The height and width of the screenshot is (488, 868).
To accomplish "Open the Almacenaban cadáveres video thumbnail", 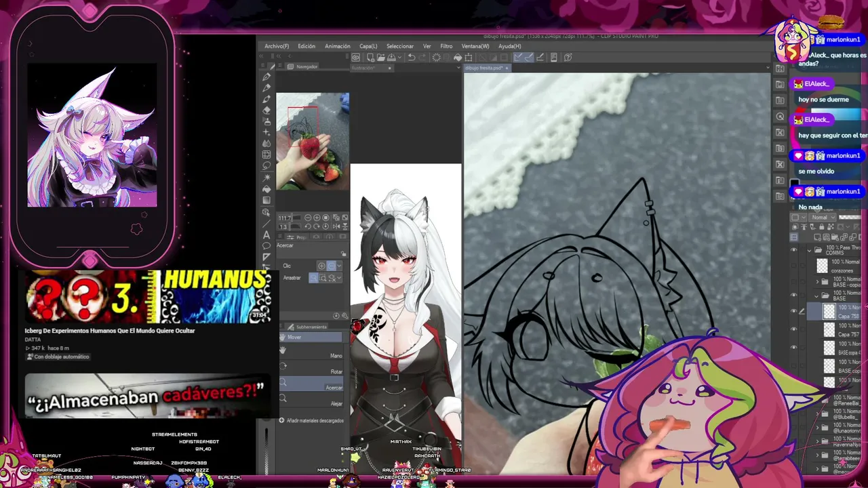I will click(147, 396).
